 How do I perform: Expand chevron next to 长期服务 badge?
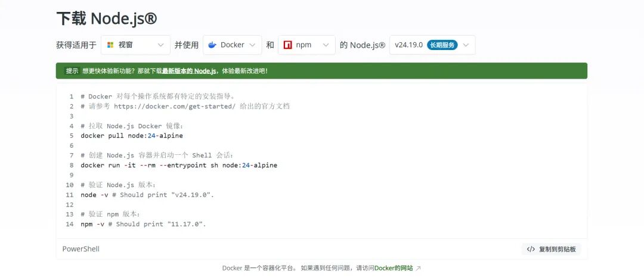pyautogui.click(x=466, y=45)
